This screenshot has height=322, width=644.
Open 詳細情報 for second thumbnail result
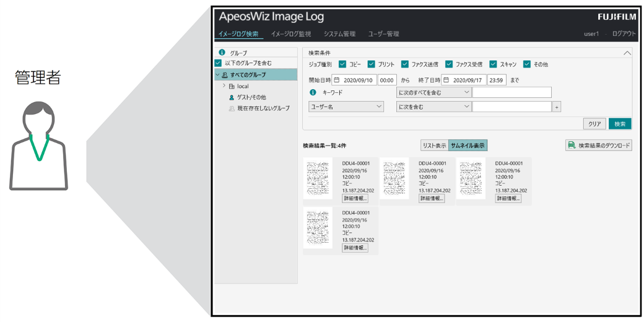(431, 198)
